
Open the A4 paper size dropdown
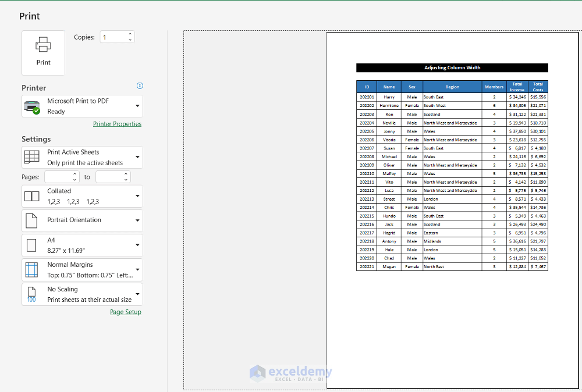pyautogui.click(x=83, y=245)
